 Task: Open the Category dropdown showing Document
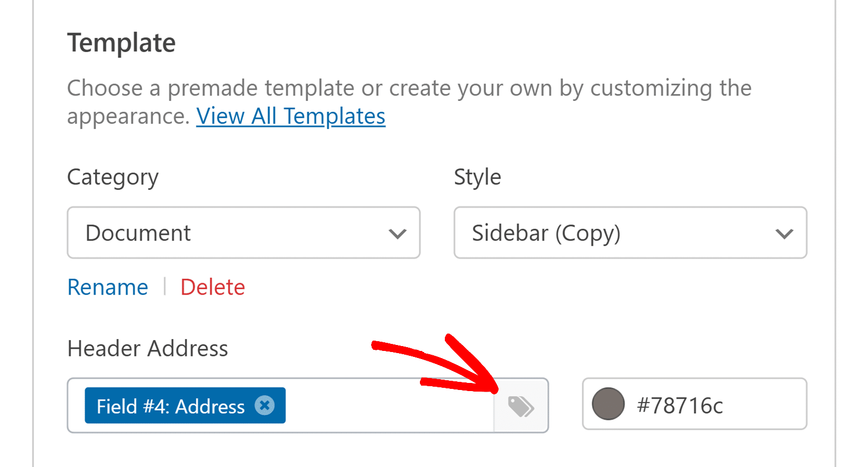(242, 233)
